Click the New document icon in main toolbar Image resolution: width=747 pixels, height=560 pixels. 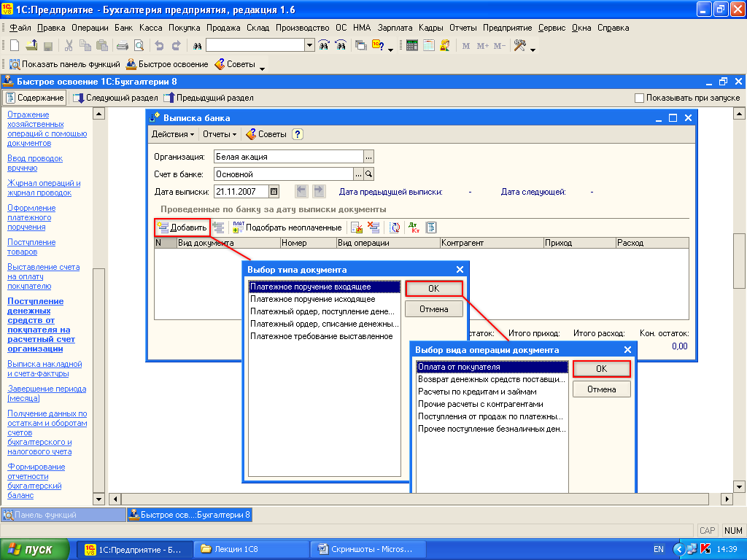(15, 46)
